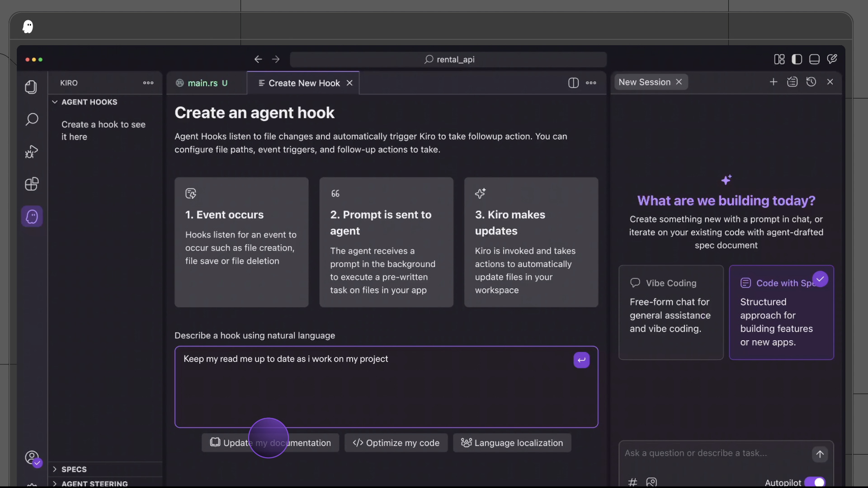Image resolution: width=868 pixels, height=488 pixels.
Task: Click the Update my documentation suggestion
Action: point(270,443)
